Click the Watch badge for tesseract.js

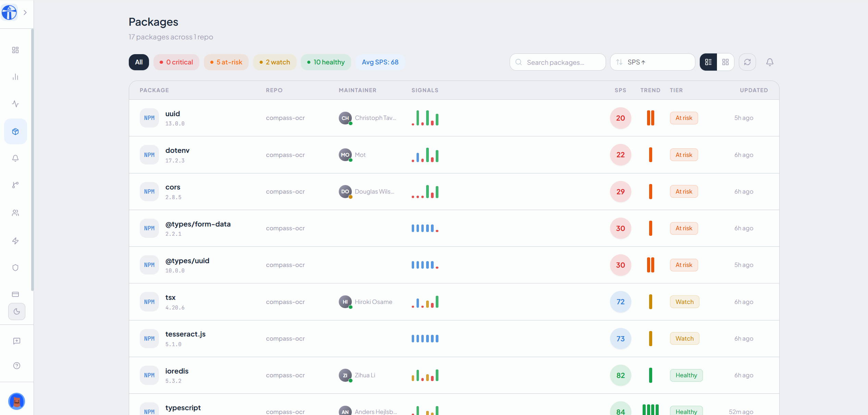pos(684,339)
